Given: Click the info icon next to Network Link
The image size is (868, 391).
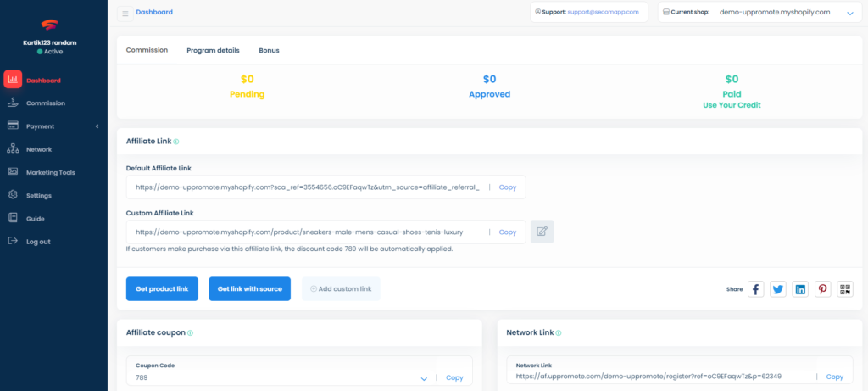Looking at the screenshot, I should 558,333.
